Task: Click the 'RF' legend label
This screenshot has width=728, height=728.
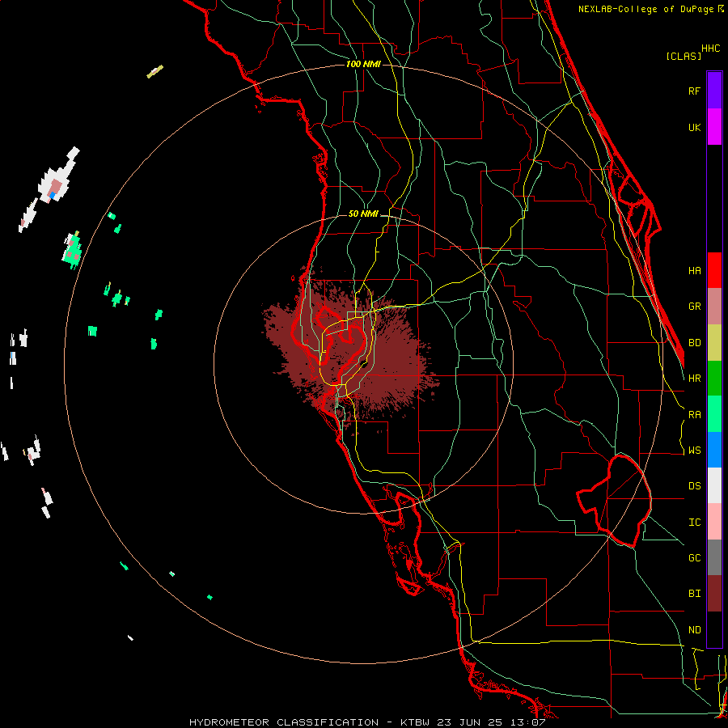Action: 694,91
